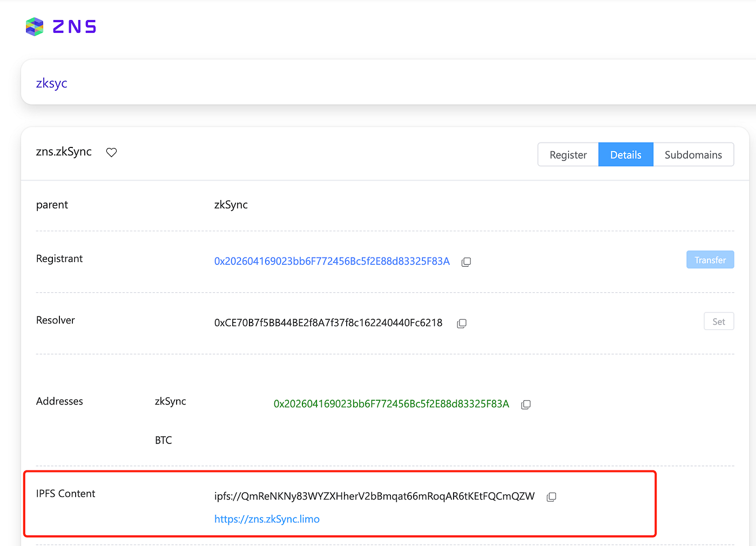Screen dimensions: 756x546
Task: Select the Details tab
Action: click(626, 154)
